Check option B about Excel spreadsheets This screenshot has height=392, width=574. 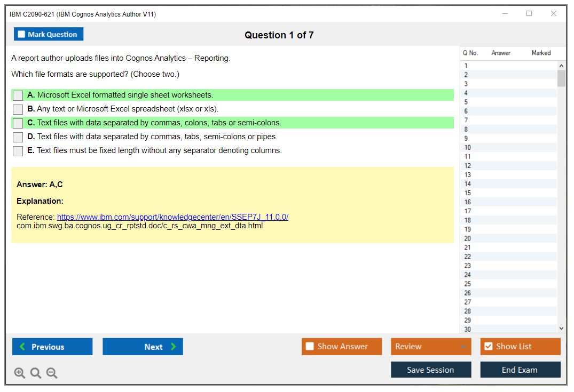[x=18, y=109]
